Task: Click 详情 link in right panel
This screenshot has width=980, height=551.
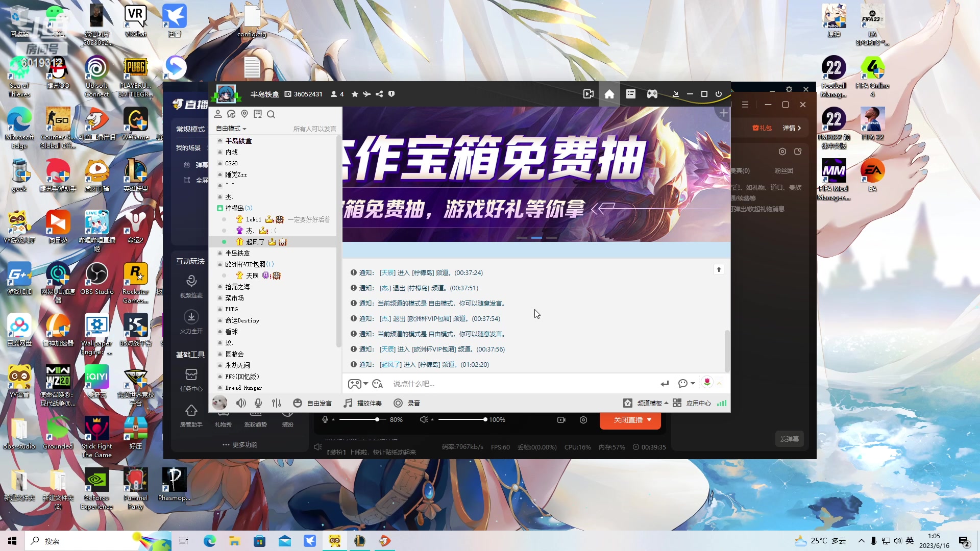Action: pyautogui.click(x=792, y=128)
